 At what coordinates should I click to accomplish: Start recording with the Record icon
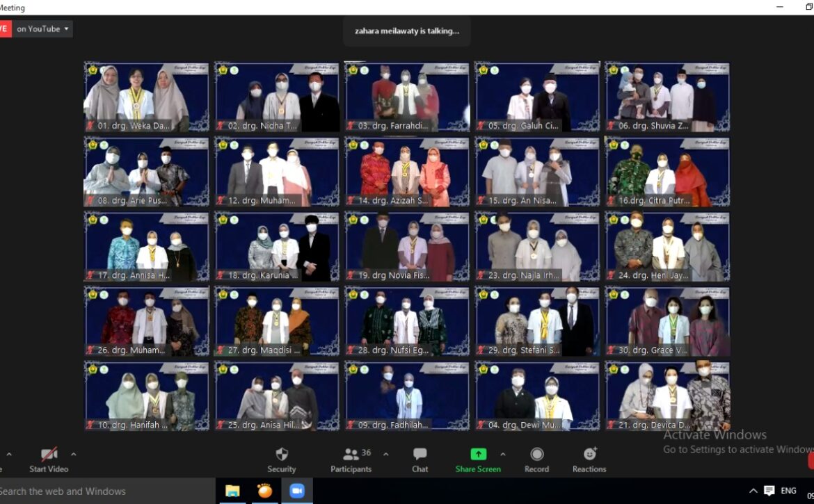click(537, 454)
